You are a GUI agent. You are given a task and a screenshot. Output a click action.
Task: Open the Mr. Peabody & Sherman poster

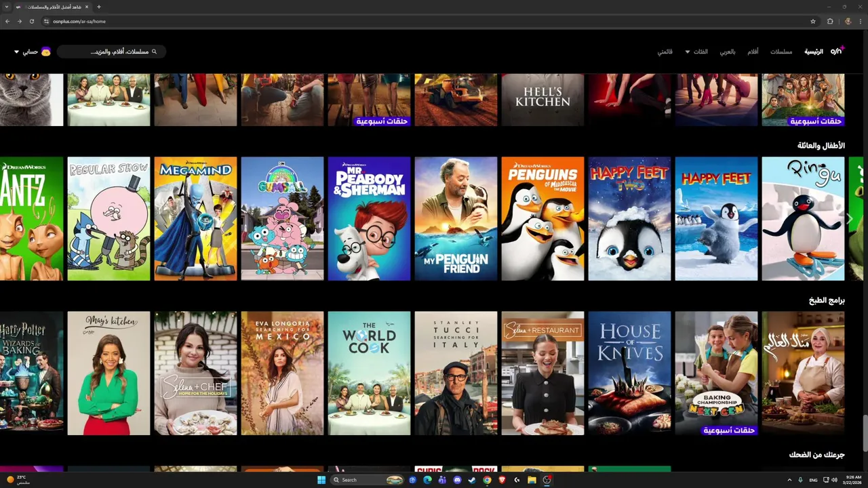point(369,219)
